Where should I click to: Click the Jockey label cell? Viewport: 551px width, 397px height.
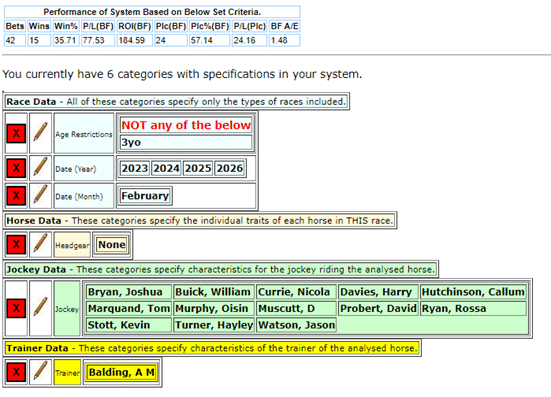coord(67,308)
